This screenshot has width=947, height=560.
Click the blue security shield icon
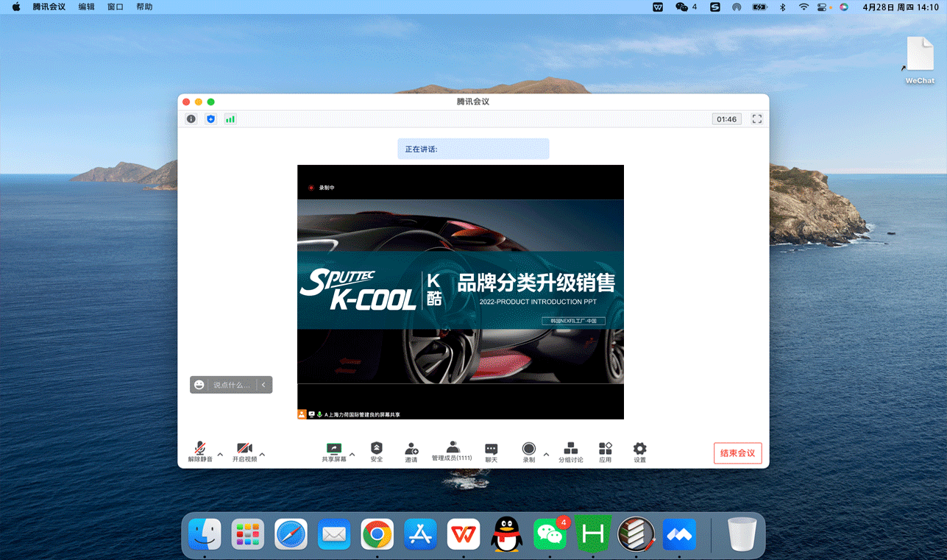click(210, 118)
